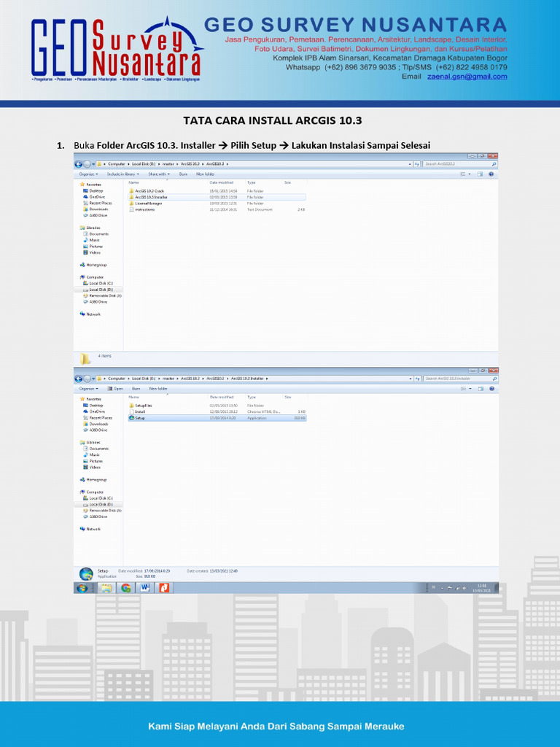Image resolution: width=560 pixels, height=747 pixels.
Task: Click the taskbar clock showing 12:54
Action: 481,588
